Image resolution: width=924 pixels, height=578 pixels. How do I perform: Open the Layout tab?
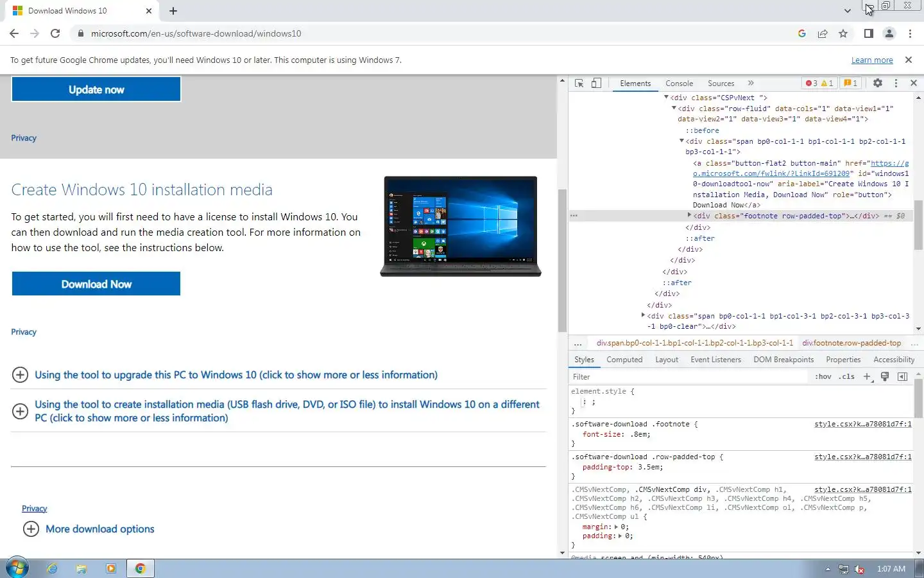[x=667, y=360]
